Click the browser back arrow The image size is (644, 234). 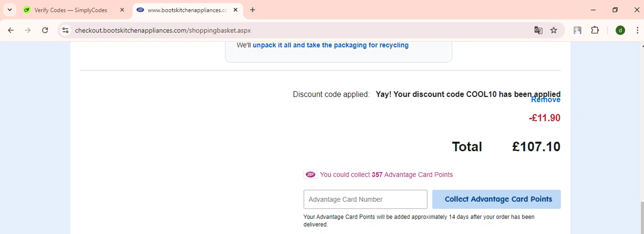pyautogui.click(x=11, y=30)
